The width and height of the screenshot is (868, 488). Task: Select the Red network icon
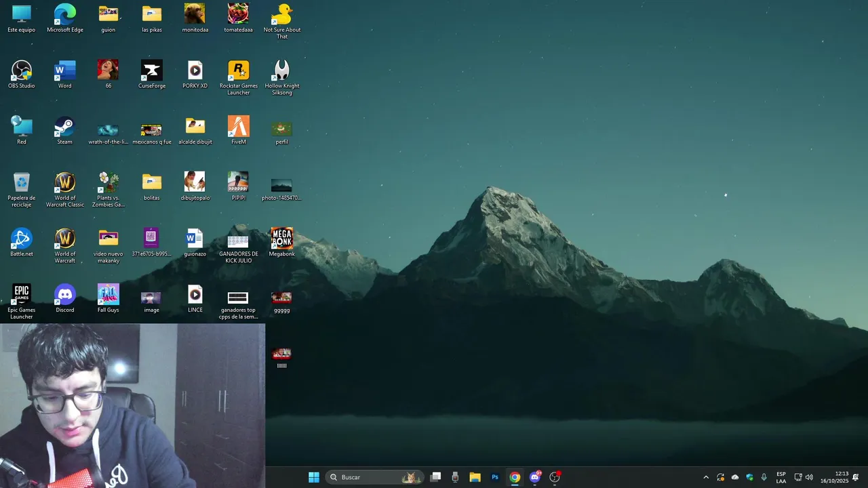pos(22,131)
